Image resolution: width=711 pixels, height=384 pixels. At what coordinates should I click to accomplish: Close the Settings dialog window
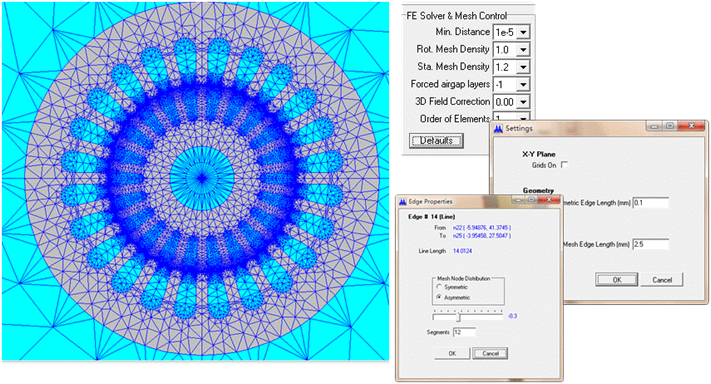[691, 126]
